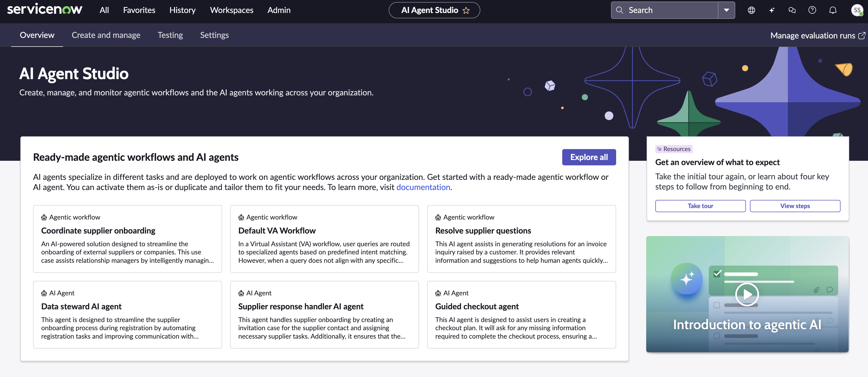Click the robot icon on Guided checkout agent card

tap(438, 293)
